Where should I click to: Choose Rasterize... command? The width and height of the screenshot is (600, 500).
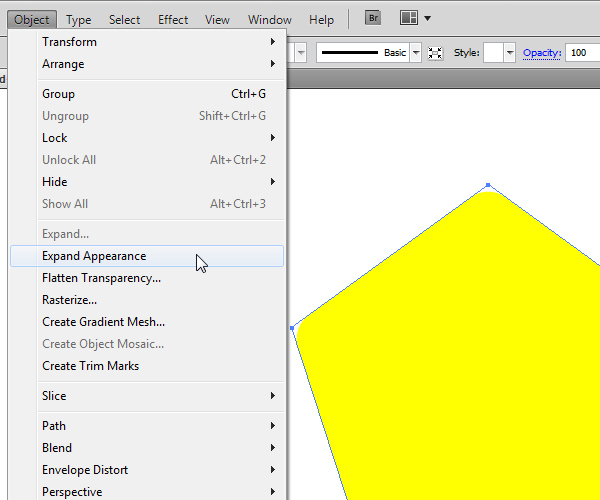[x=147, y=300]
